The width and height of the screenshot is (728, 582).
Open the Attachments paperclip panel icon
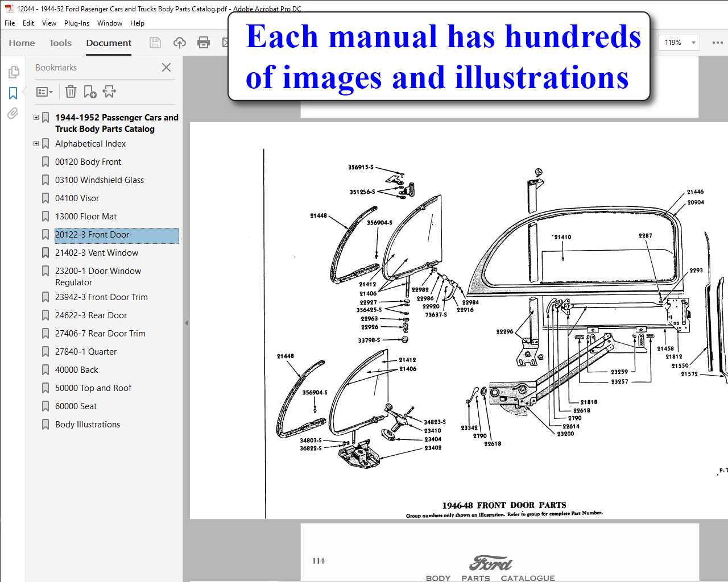click(x=13, y=113)
